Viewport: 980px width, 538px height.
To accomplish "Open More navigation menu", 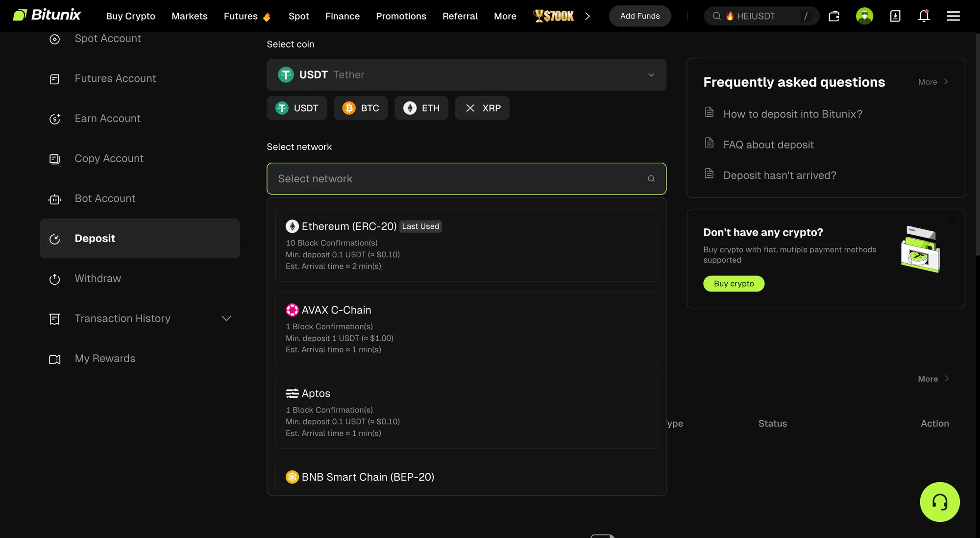I will point(505,16).
